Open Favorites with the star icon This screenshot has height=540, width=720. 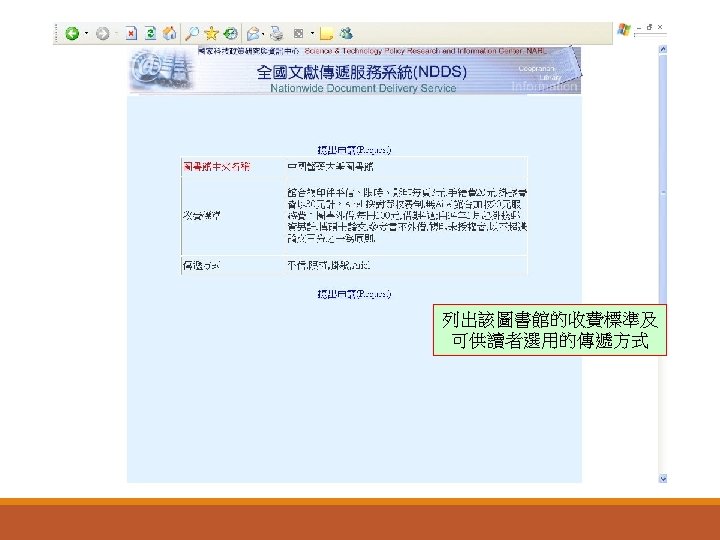click(211, 33)
